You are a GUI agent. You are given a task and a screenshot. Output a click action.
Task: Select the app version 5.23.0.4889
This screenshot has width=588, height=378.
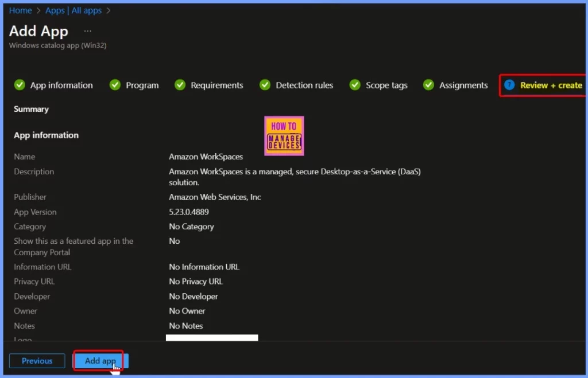pos(188,212)
